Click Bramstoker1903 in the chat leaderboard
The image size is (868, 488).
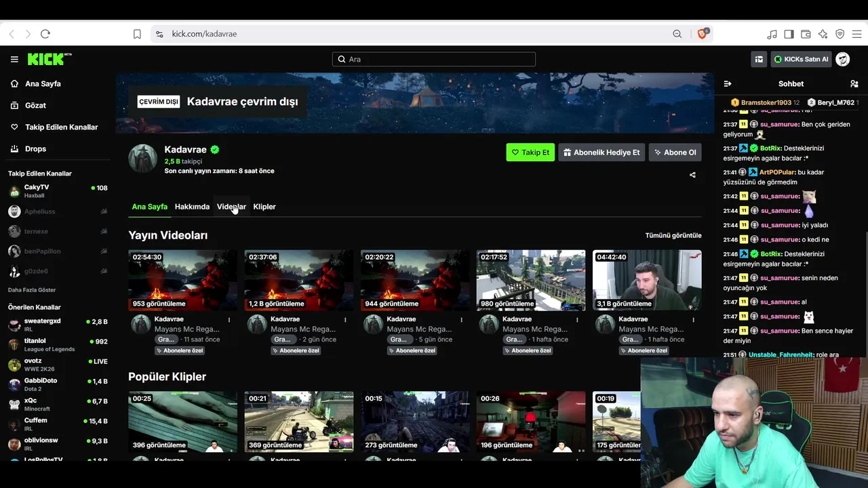pyautogui.click(x=766, y=103)
